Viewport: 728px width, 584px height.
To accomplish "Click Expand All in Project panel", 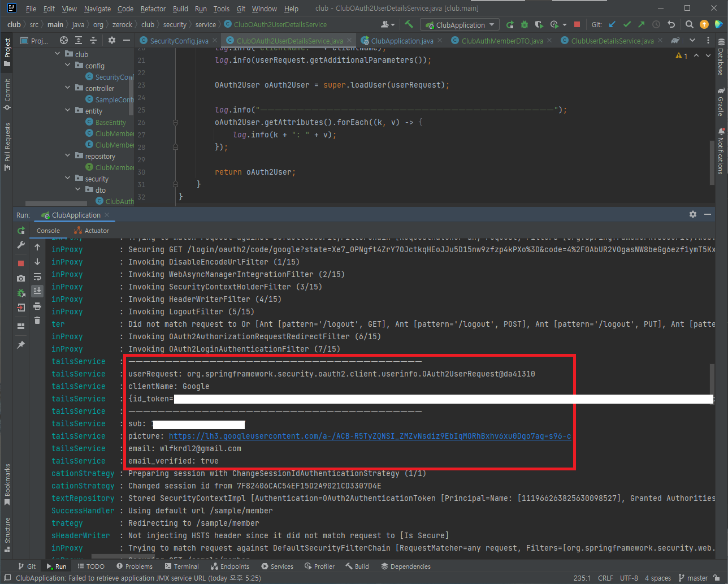I will [x=79, y=40].
